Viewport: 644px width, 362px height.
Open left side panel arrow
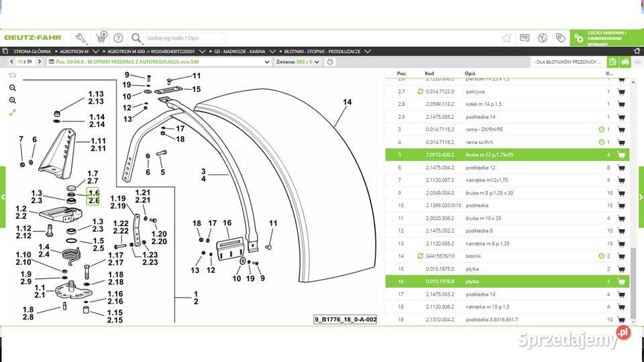(3, 197)
